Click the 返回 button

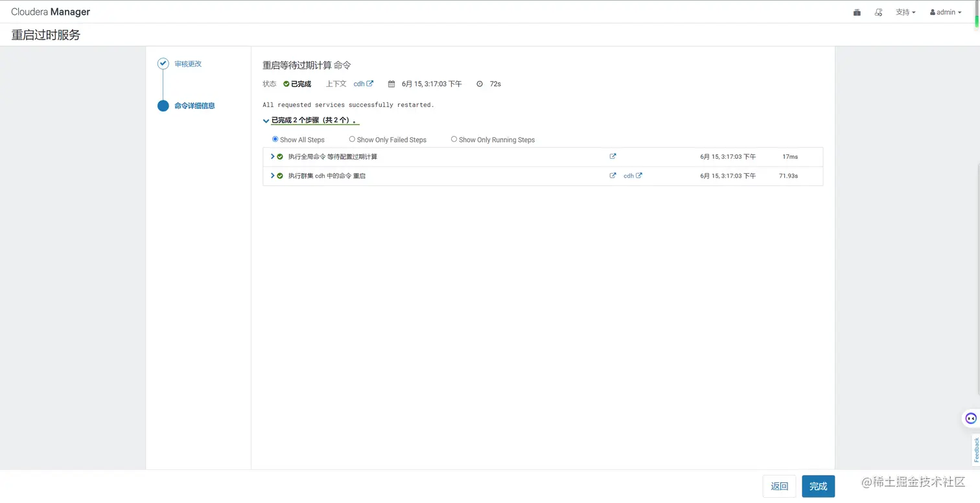779,486
